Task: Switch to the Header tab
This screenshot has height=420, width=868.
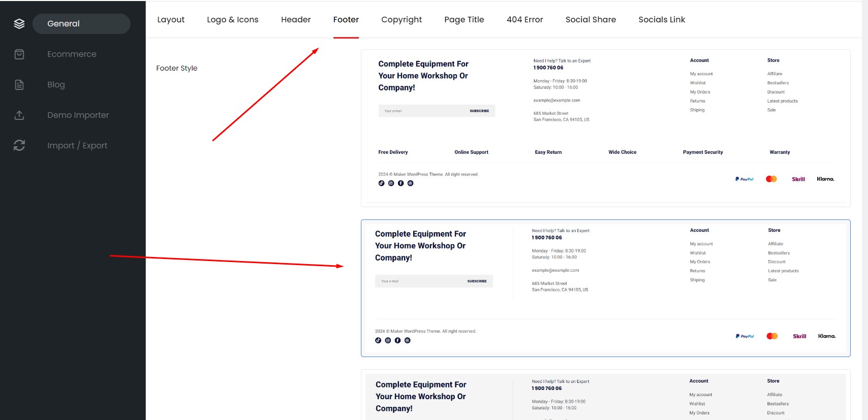Action: [x=296, y=20]
